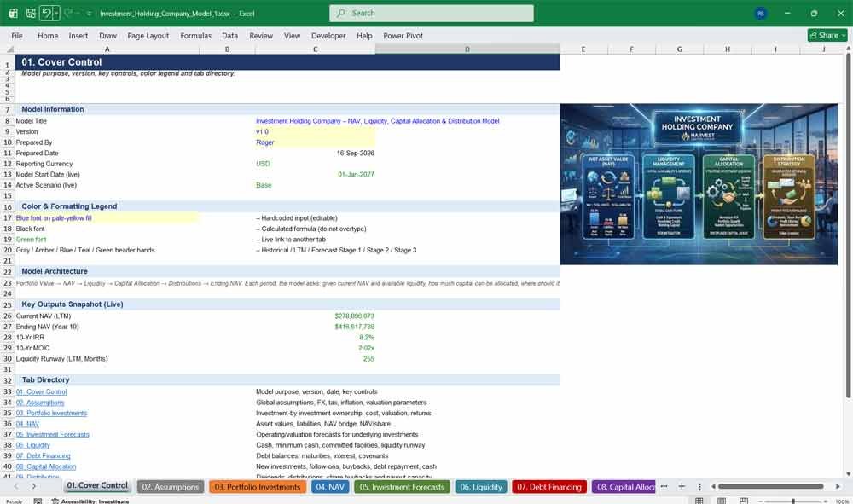Select column D header
This screenshot has width=853, height=504.
(x=467, y=49)
